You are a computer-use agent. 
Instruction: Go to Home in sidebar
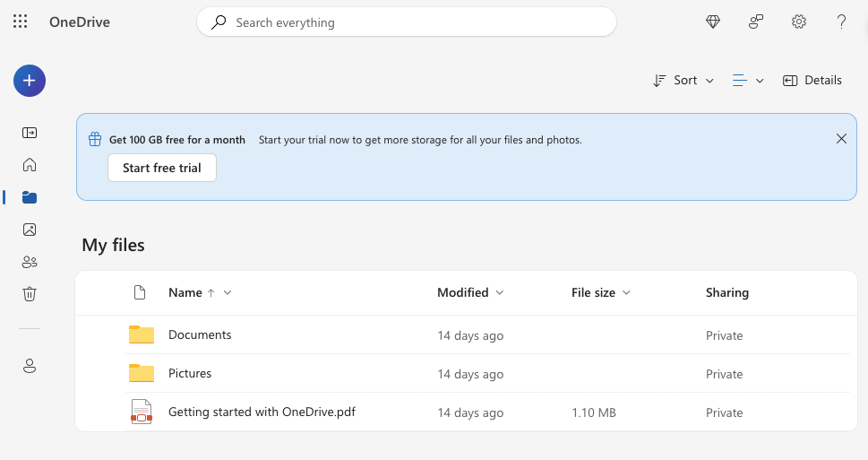[x=30, y=165]
